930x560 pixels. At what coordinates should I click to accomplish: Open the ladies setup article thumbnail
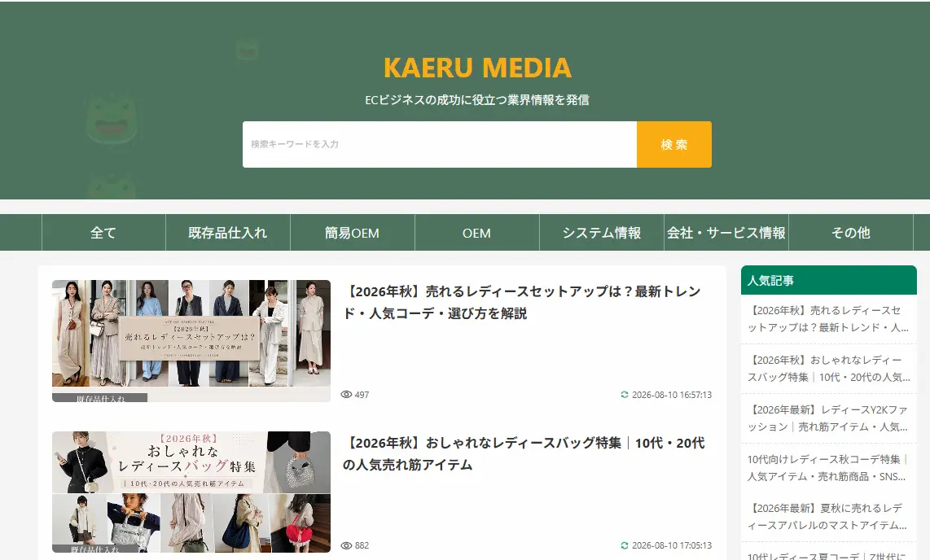[191, 341]
